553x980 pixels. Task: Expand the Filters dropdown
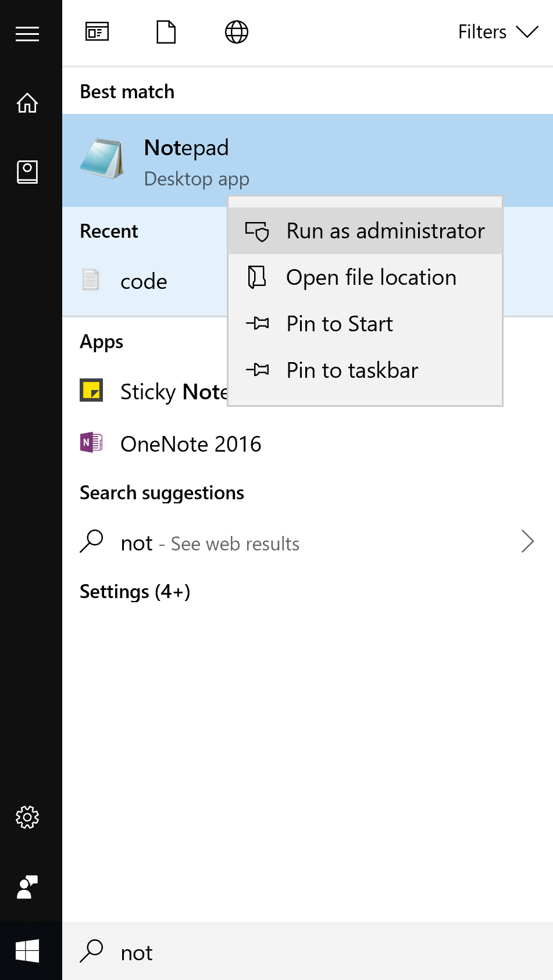click(498, 32)
